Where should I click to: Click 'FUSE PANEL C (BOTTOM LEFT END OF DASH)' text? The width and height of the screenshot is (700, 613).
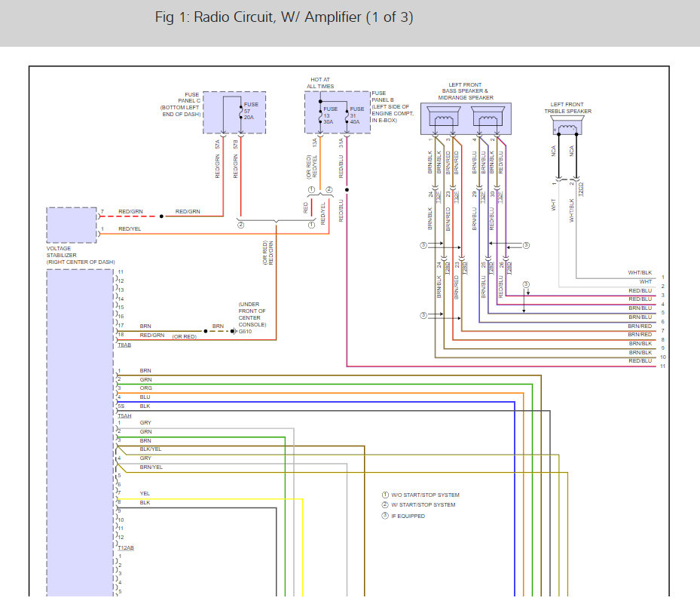[x=181, y=104]
